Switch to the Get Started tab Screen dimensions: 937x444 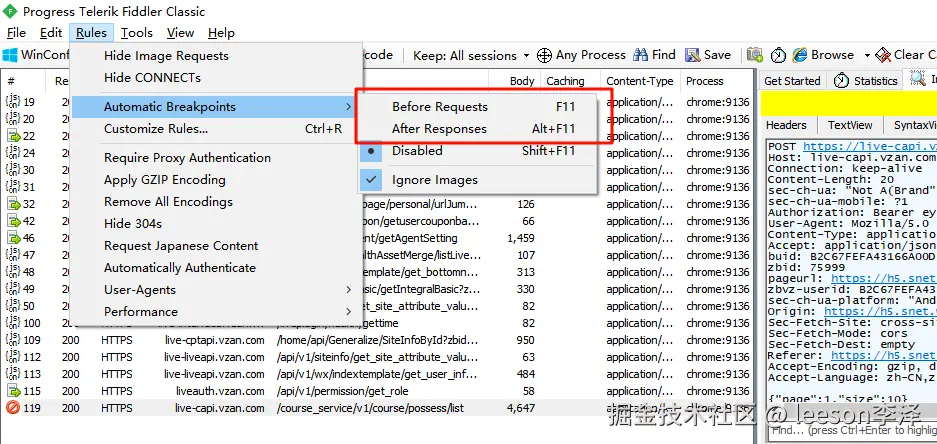pyautogui.click(x=792, y=81)
